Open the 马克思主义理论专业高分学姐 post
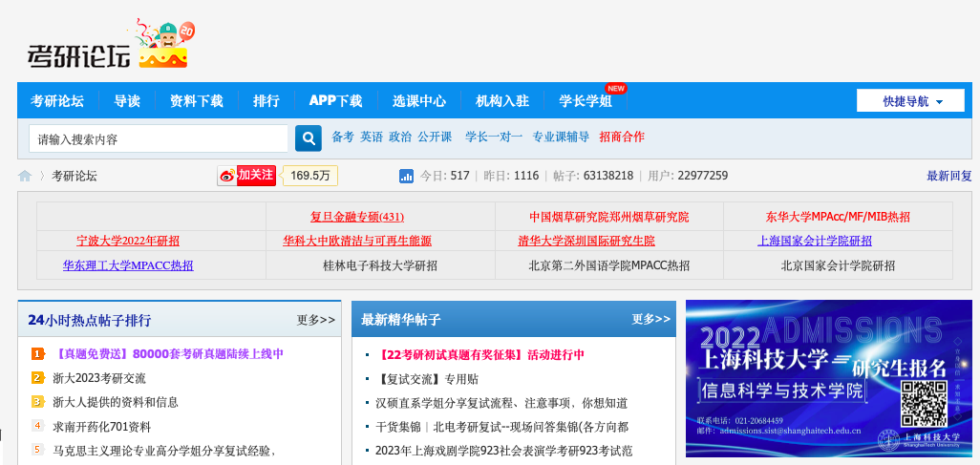 (x=164, y=450)
